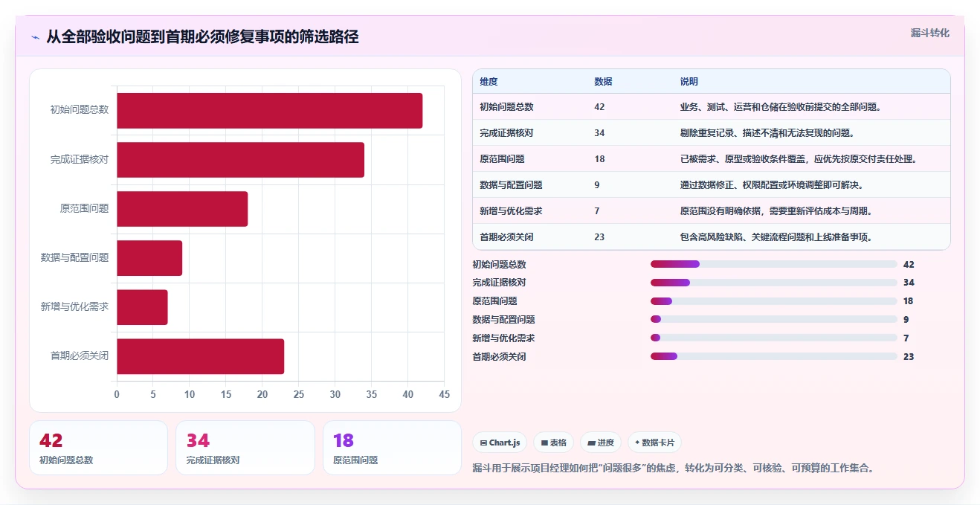This screenshot has height=505, width=980.
Task: Click the Chart.js tag chip
Action: [x=500, y=443]
